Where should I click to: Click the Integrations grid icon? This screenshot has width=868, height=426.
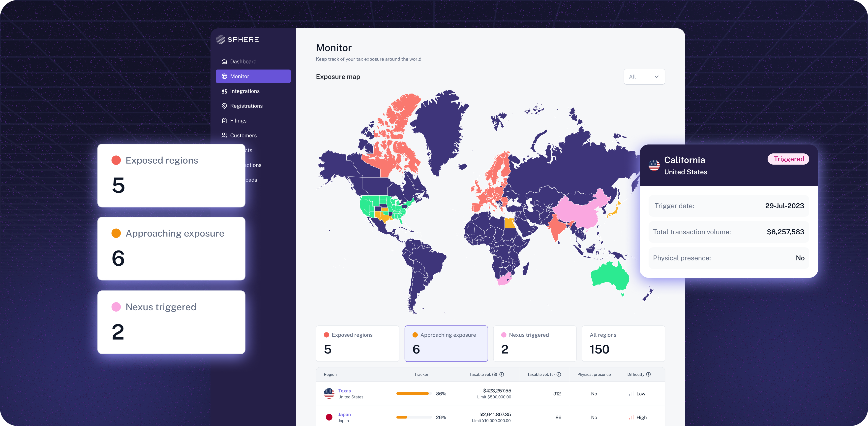tap(224, 91)
